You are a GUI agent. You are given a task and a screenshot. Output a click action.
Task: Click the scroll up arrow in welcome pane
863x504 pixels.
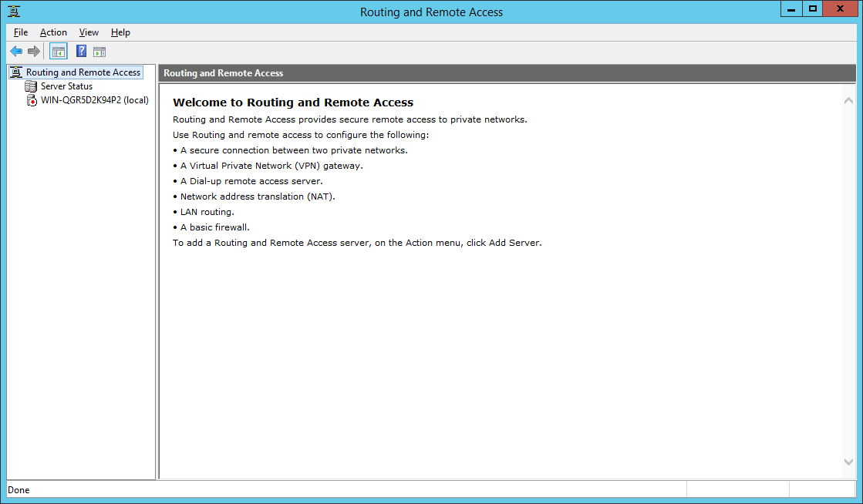pos(848,101)
